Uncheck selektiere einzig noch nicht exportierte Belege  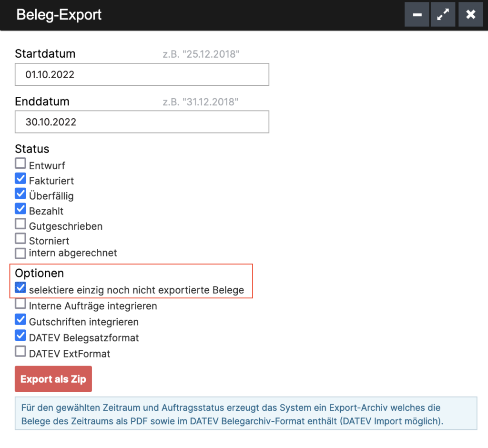tap(20, 287)
